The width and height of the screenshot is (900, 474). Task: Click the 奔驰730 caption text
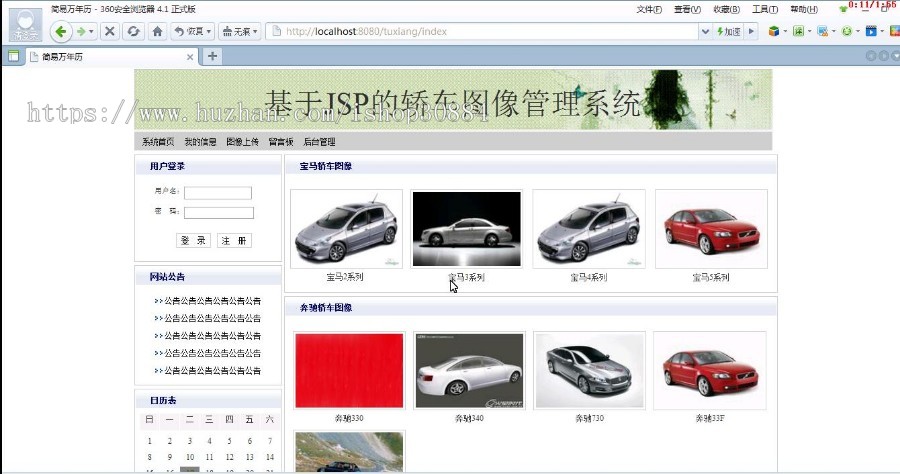coord(589,418)
